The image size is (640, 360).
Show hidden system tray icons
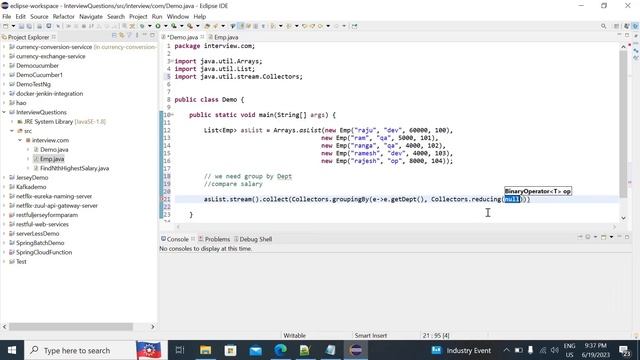506,350
